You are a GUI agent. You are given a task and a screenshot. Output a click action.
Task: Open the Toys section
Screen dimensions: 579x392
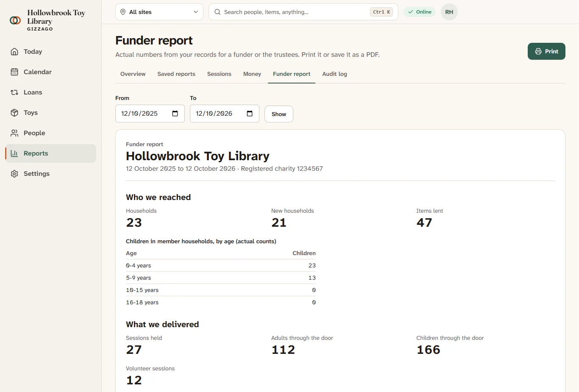[50, 113]
